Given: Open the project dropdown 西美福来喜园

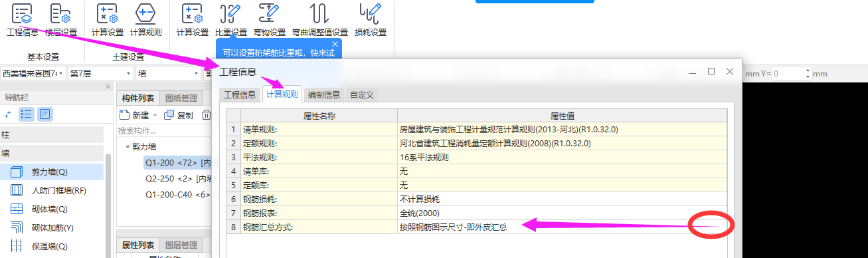Looking at the screenshot, I should tap(33, 73).
